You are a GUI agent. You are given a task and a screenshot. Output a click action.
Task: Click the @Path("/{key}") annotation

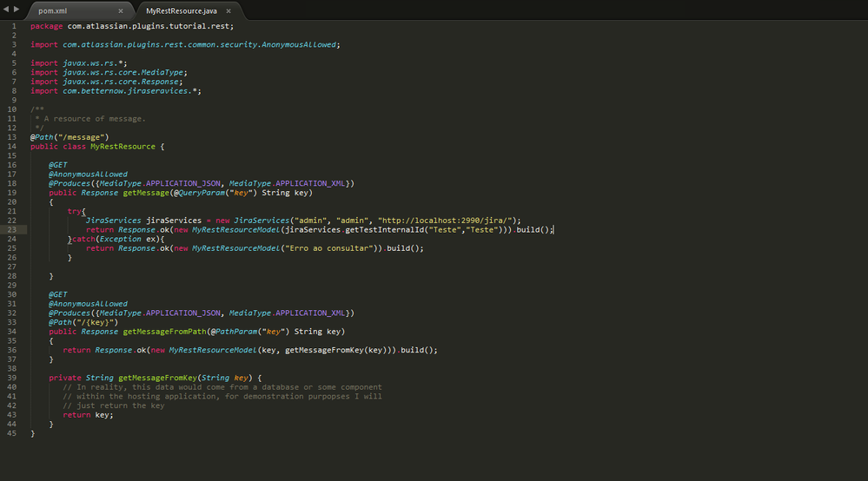tap(83, 322)
